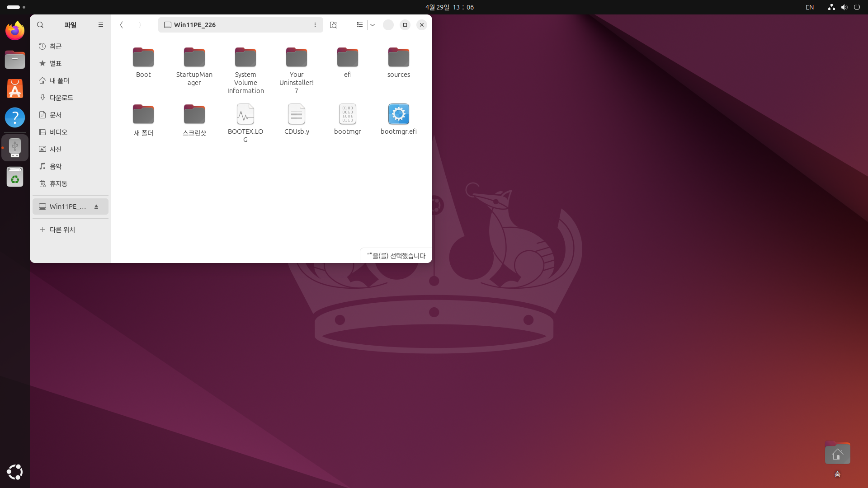Click the date and time clock
The image size is (868, 488).
pyautogui.click(x=449, y=7)
